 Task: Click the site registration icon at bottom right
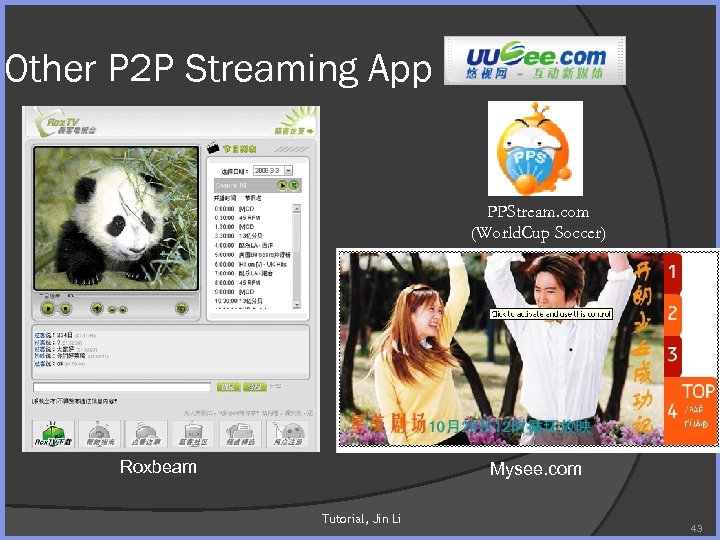pos(288,434)
